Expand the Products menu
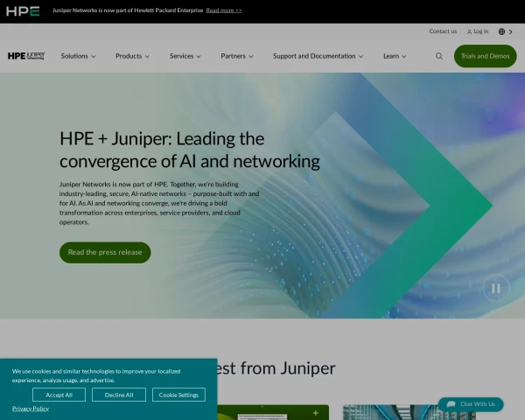 [x=132, y=56]
